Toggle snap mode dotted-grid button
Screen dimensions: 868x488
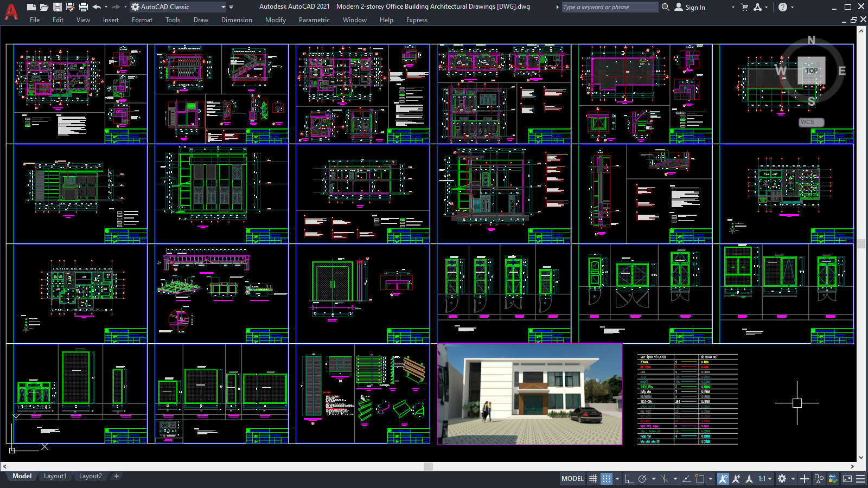coord(607,479)
